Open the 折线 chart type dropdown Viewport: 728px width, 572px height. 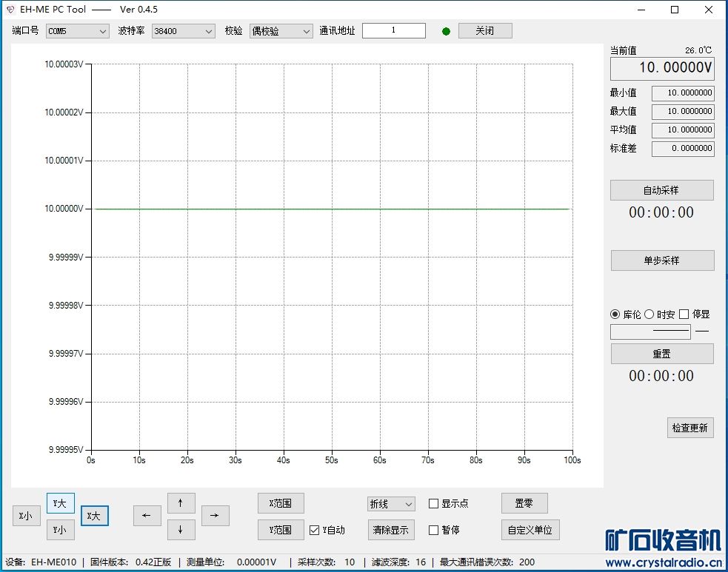tap(391, 504)
